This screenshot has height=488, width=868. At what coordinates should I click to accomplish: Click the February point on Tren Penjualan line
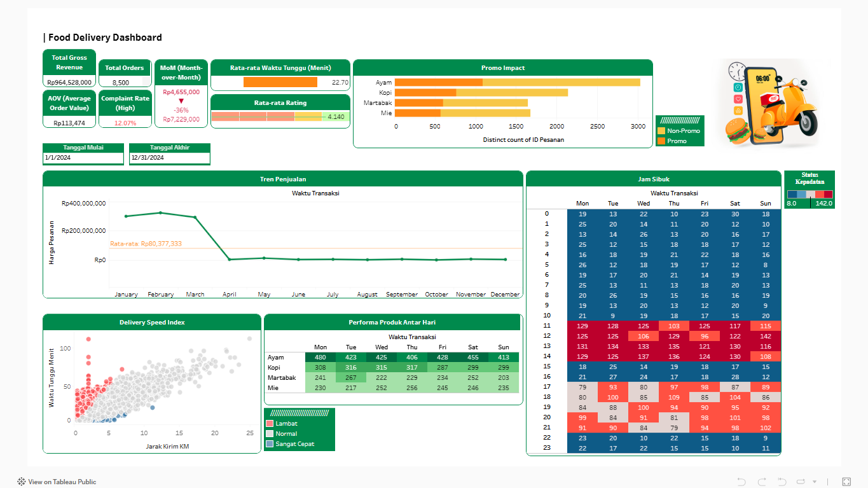(160, 213)
